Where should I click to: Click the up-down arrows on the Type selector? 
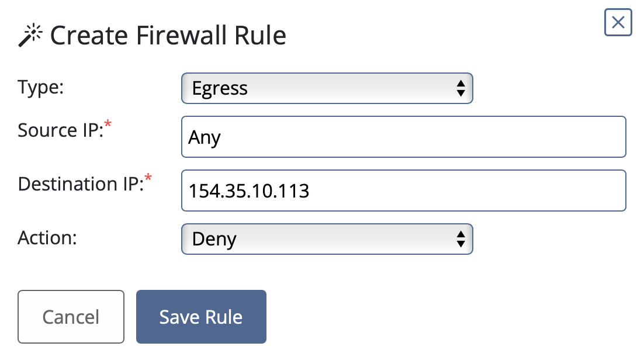[461, 88]
